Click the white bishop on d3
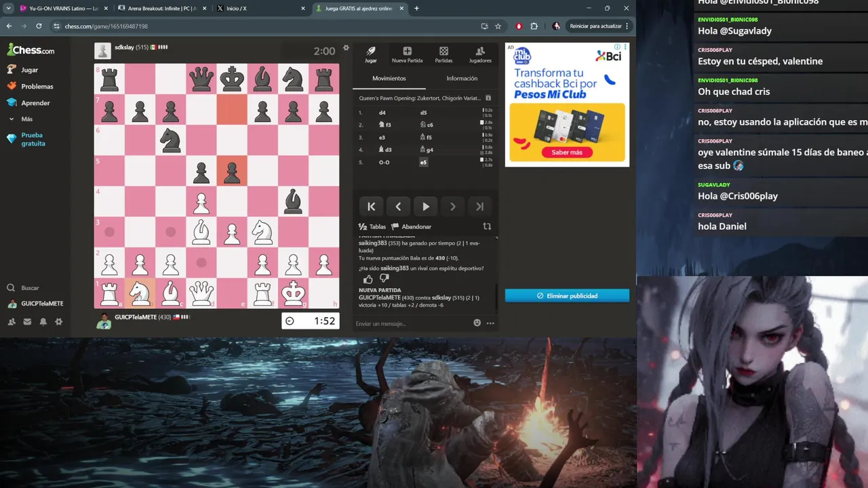The image size is (868, 488). click(201, 232)
